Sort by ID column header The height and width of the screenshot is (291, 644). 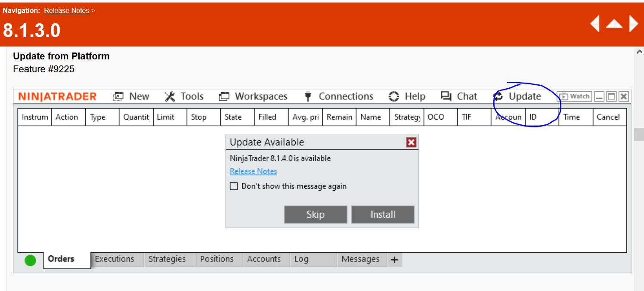tap(542, 117)
